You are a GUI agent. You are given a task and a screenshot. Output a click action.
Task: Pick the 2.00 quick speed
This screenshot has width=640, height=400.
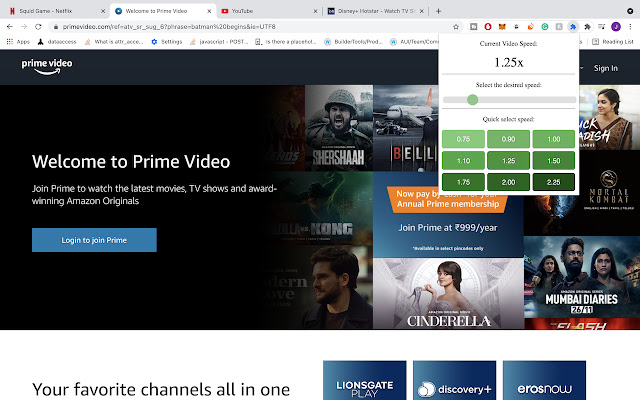pyautogui.click(x=508, y=181)
